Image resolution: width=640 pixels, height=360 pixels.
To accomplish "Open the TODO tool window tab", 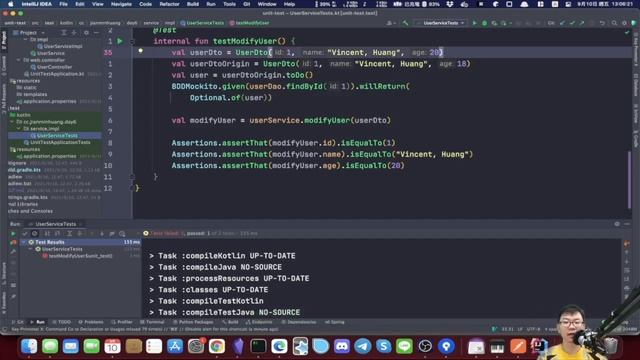I will (61, 322).
